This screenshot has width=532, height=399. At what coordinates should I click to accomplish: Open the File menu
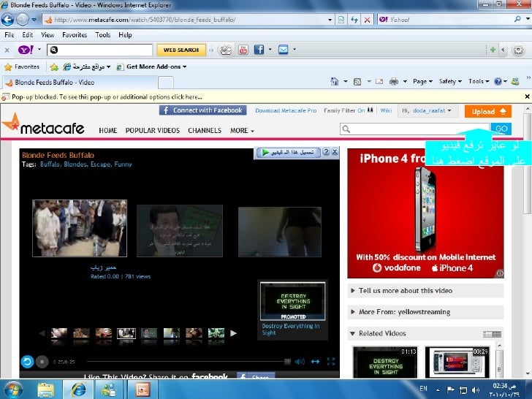tap(9, 35)
